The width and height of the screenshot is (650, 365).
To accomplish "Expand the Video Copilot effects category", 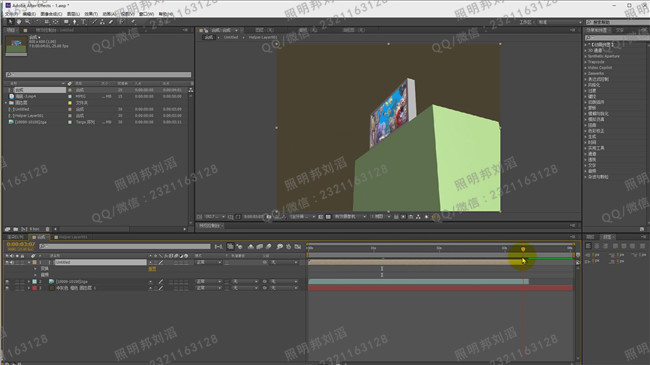I will 585,68.
